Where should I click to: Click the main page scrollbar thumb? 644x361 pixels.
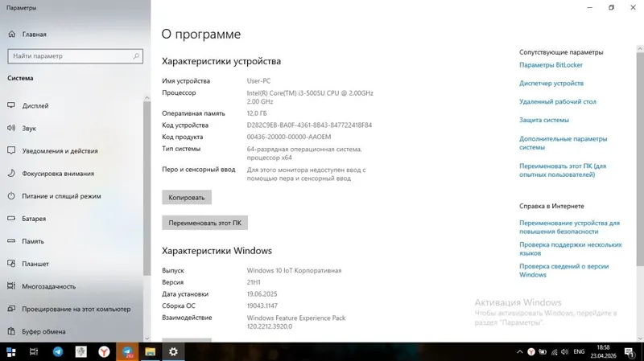point(640,159)
